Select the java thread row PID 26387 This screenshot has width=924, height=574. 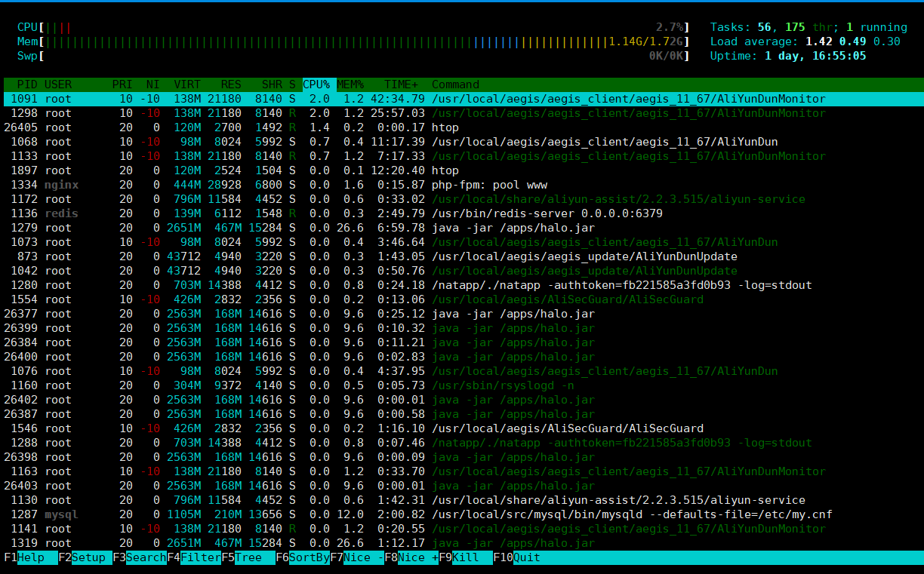(462, 414)
